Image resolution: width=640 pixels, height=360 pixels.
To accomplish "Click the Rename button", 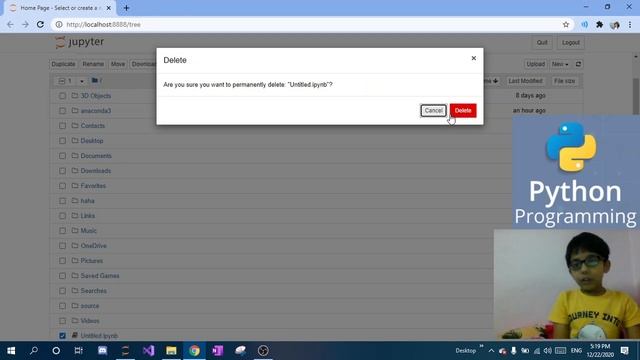I will 93,64.
